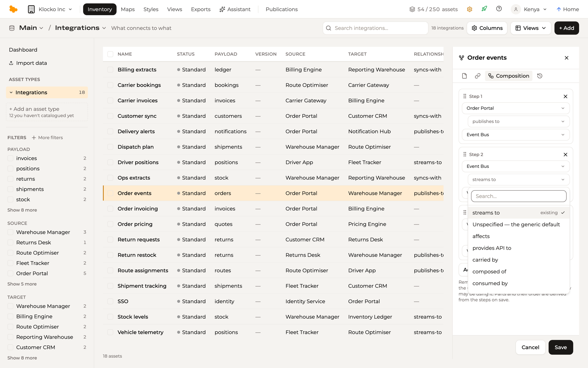Grab the Step 1 drag handle icon
The width and height of the screenshot is (588, 368).
click(465, 96)
